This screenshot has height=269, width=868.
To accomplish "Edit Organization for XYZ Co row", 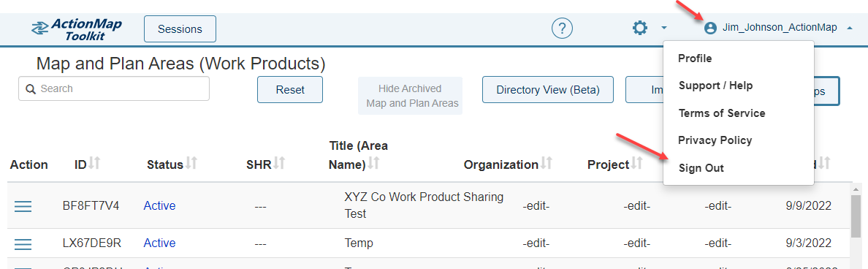I will [x=536, y=206].
